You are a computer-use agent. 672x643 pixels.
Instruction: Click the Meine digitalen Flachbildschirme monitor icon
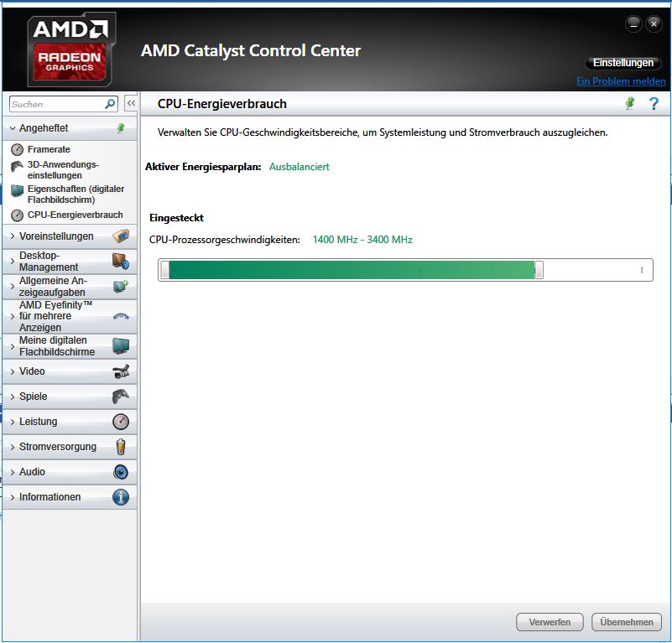121,345
